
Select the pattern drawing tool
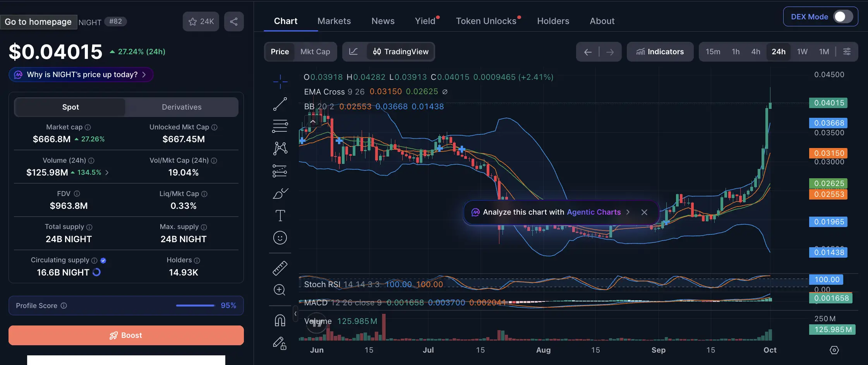[x=280, y=148]
